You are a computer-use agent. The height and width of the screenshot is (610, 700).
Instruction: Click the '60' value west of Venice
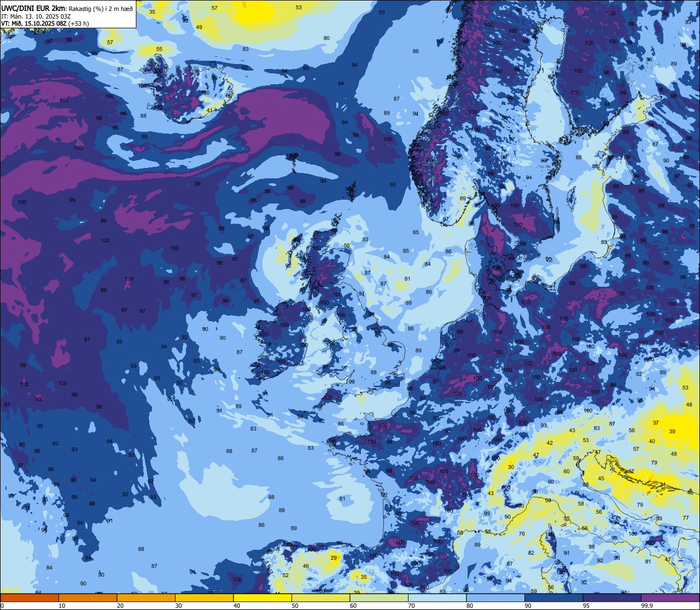click(x=567, y=471)
